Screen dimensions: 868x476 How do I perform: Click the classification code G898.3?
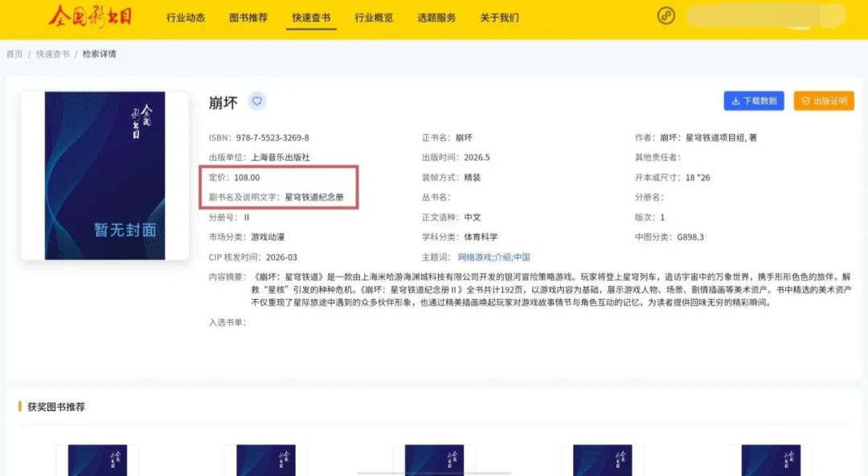690,237
